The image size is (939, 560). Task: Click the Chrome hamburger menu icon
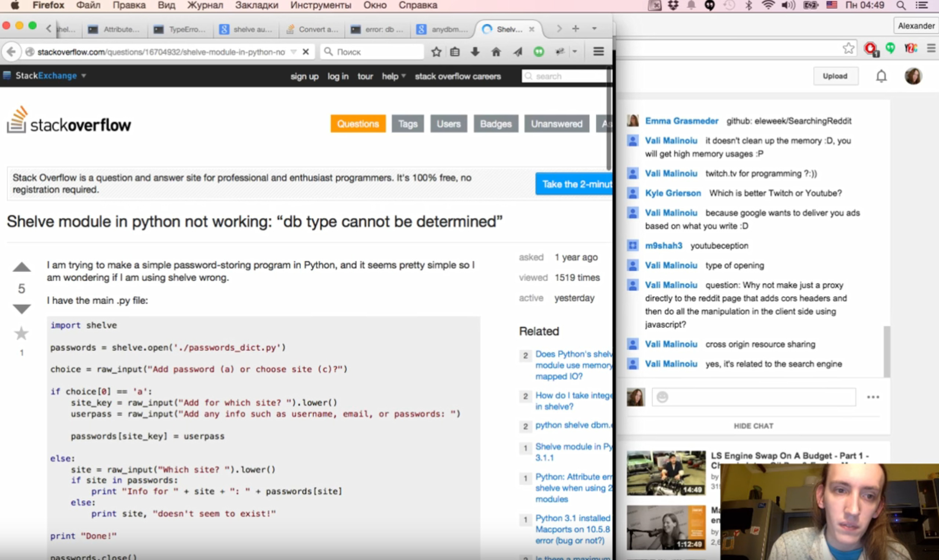(x=931, y=48)
